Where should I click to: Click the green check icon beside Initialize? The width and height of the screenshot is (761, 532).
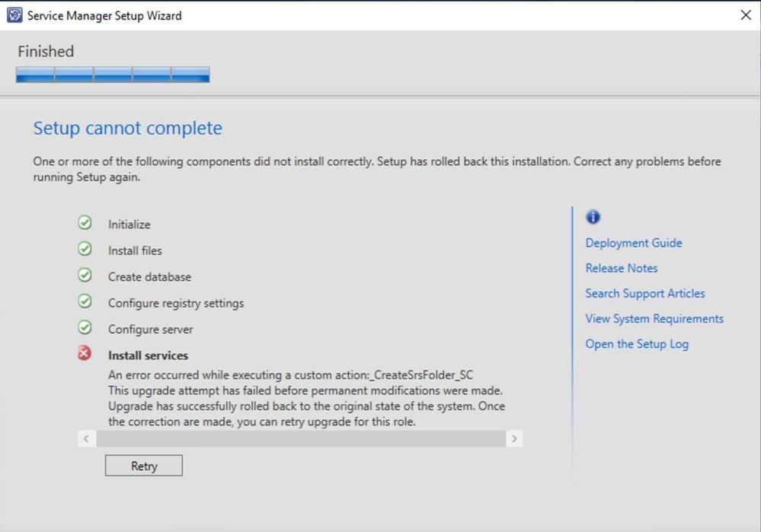click(x=85, y=222)
